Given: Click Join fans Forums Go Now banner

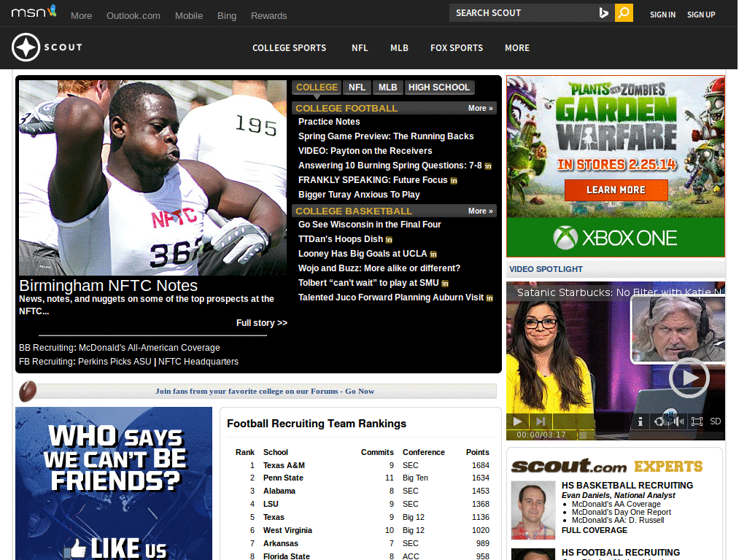Looking at the screenshot, I should coord(264,392).
